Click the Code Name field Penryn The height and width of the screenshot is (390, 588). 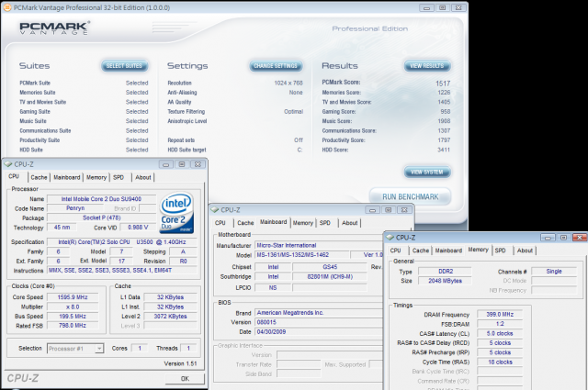tap(75, 208)
